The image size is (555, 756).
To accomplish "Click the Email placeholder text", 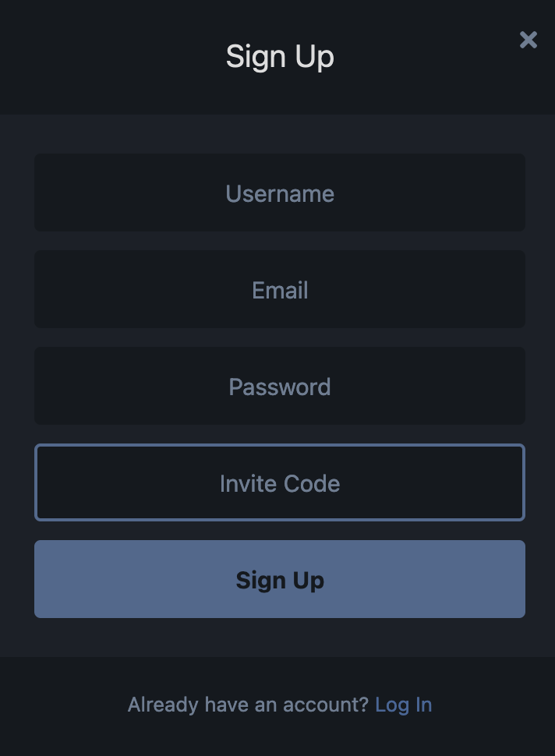I will (x=280, y=290).
